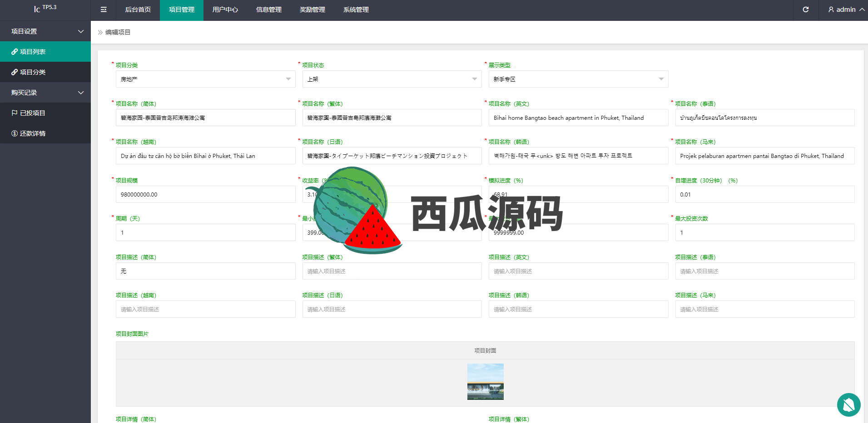868x423 pixels.
Task: Click the 最大投资次数 input field
Action: tap(765, 232)
